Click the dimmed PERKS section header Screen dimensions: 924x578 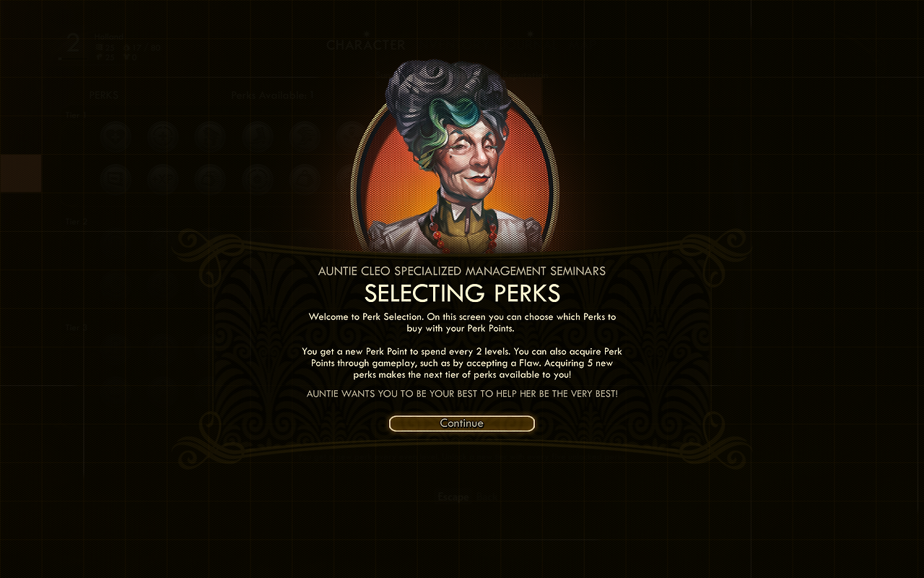(x=104, y=95)
